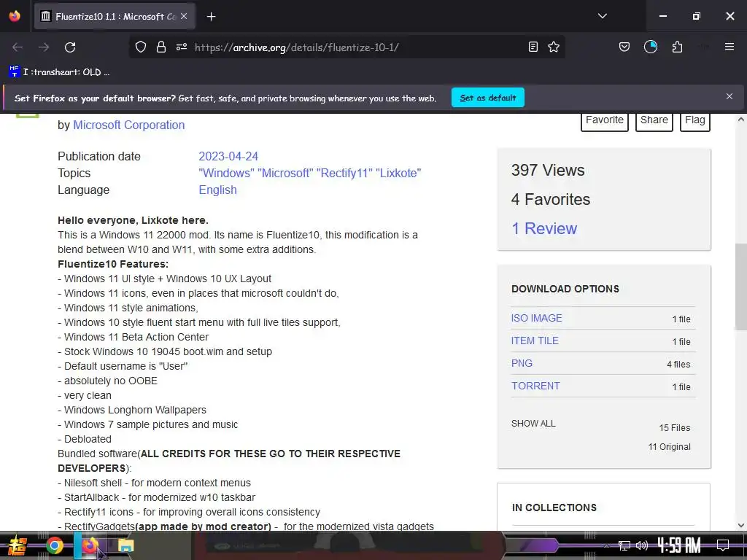Click the '15 Files' count
This screenshot has height=560, width=747.
[x=675, y=427]
